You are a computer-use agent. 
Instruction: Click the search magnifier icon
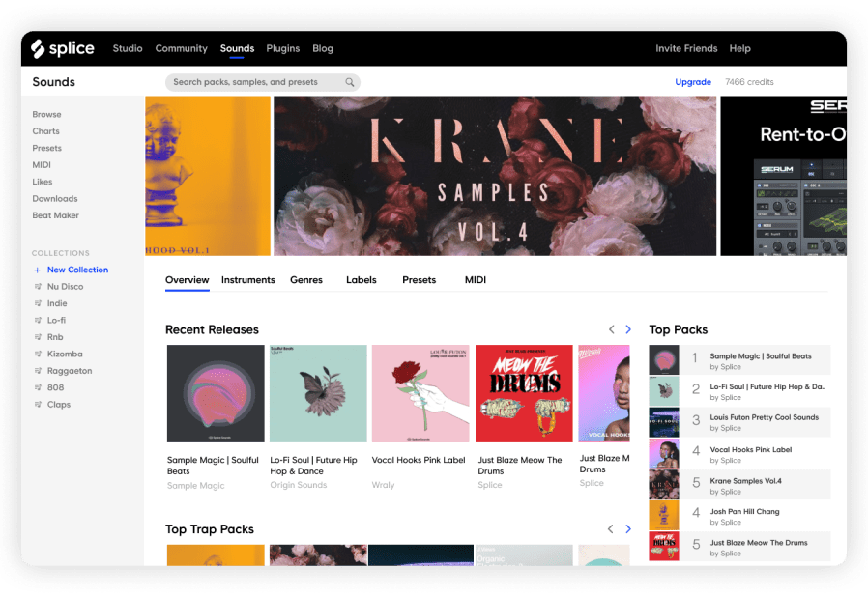point(350,82)
